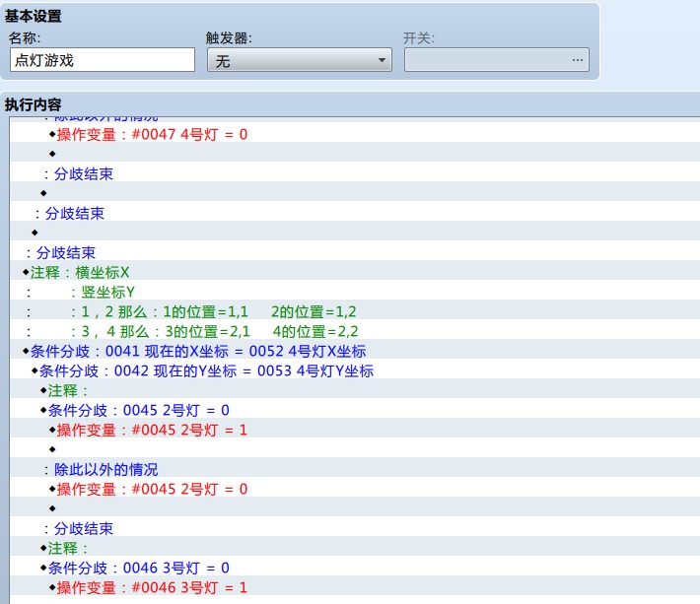Select comment row 3的位置=2,1 4的位置=2,2

tap(355, 331)
